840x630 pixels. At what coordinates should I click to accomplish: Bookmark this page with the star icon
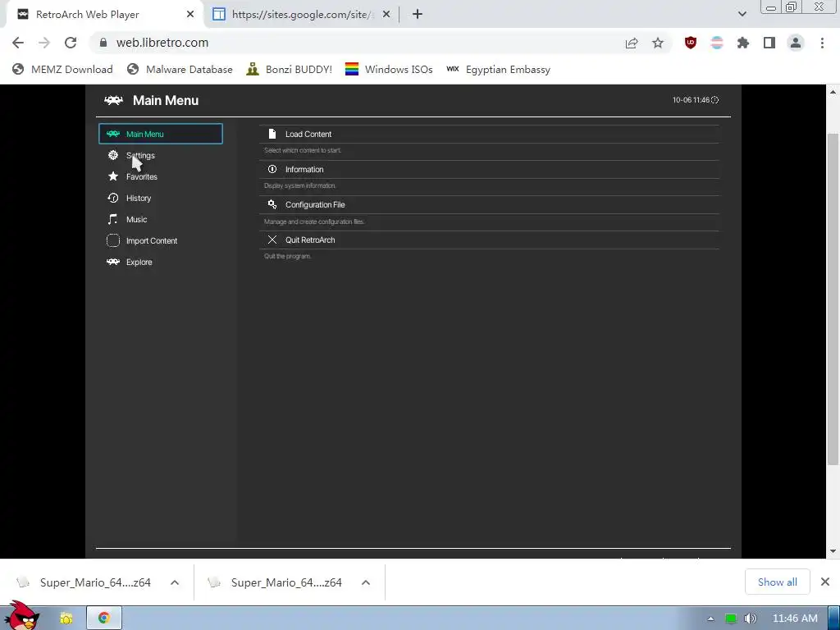coord(658,43)
